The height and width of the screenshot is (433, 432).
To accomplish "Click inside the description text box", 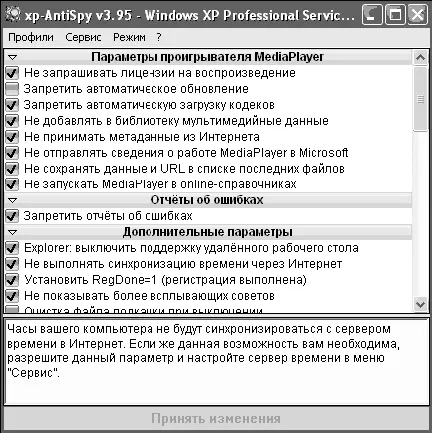I will [x=216, y=362].
